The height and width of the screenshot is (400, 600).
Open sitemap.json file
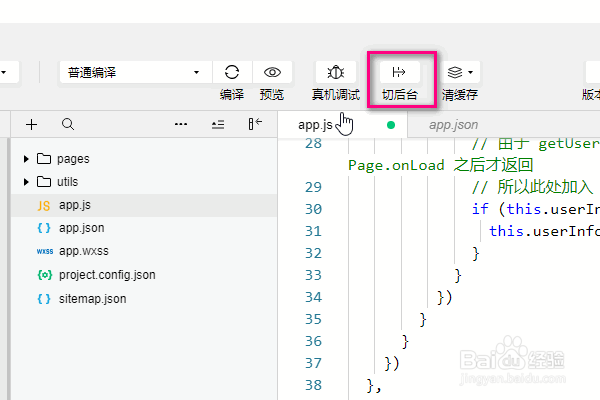point(144,299)
